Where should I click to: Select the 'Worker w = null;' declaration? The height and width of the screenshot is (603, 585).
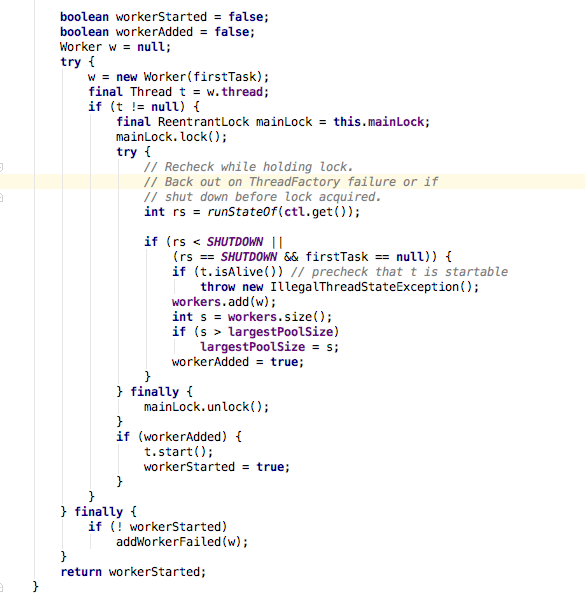point(115,47)
